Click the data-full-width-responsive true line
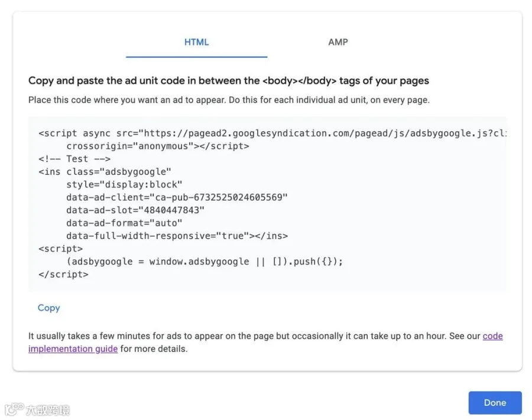532x420 pixels. pos(177,236)
